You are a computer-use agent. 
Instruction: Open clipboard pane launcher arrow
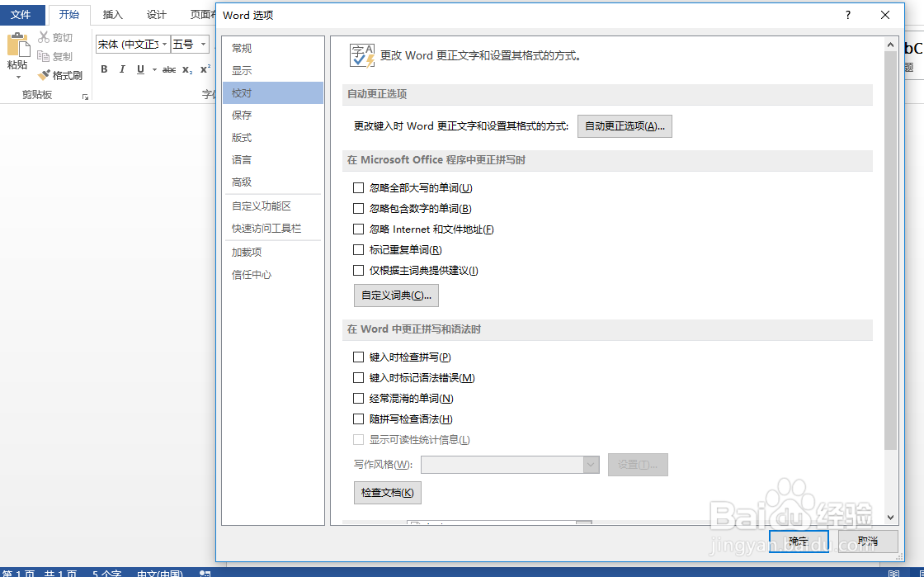[85, 97]
